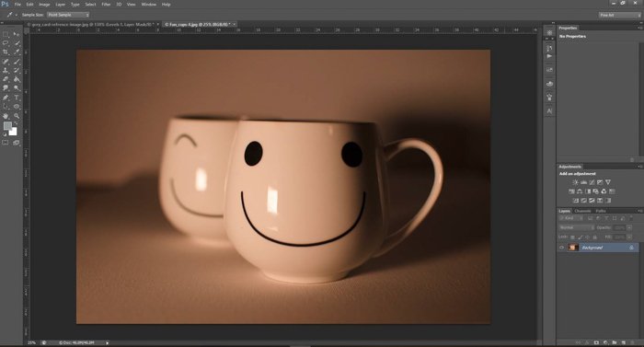Open the History panel icon in dock
The height and width of the screenshot is (347, 644).
tap(549, 48)
